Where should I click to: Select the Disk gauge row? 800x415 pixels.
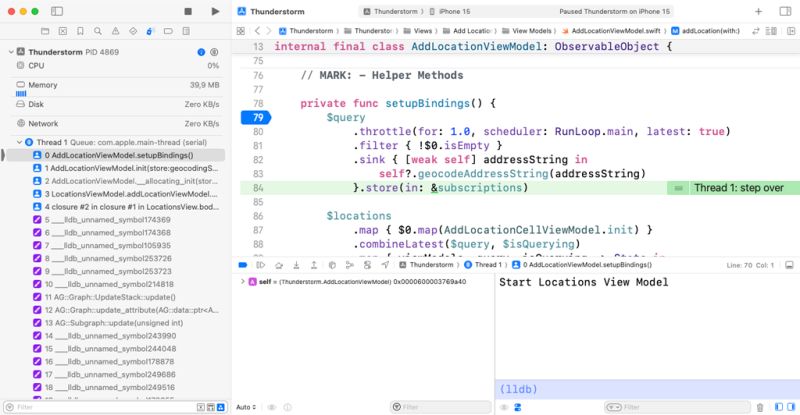(x=117, y=104)
